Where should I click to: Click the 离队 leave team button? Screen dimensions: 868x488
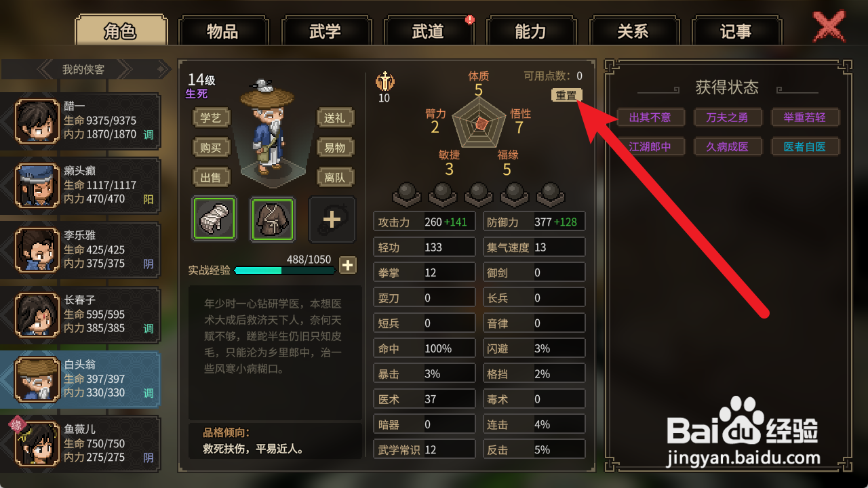click(x=335, y=177)
